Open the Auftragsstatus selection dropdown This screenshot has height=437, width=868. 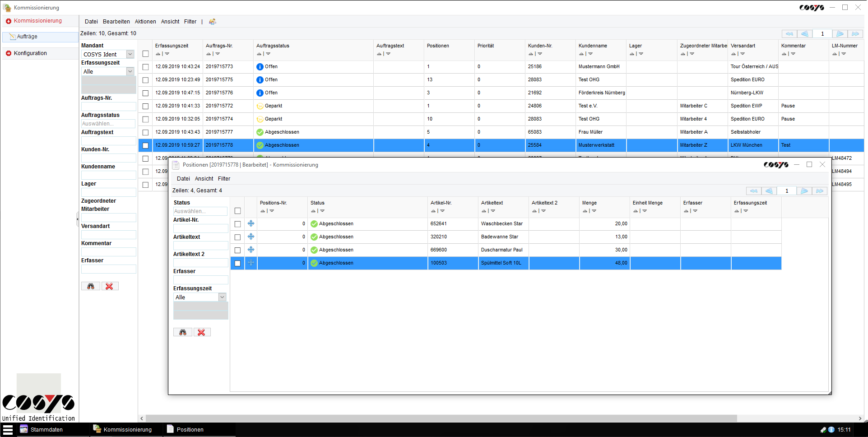(108, 123)
